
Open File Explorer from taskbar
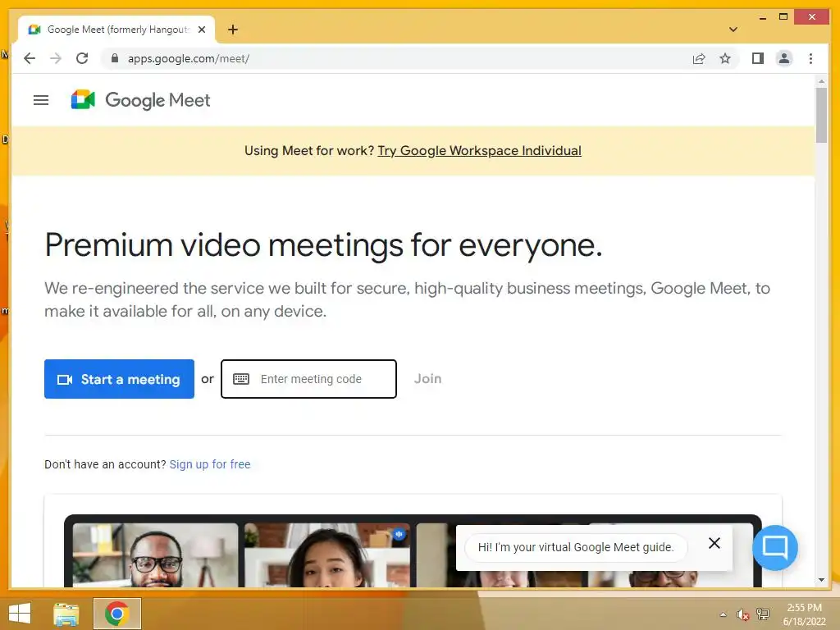pos(66,614)
